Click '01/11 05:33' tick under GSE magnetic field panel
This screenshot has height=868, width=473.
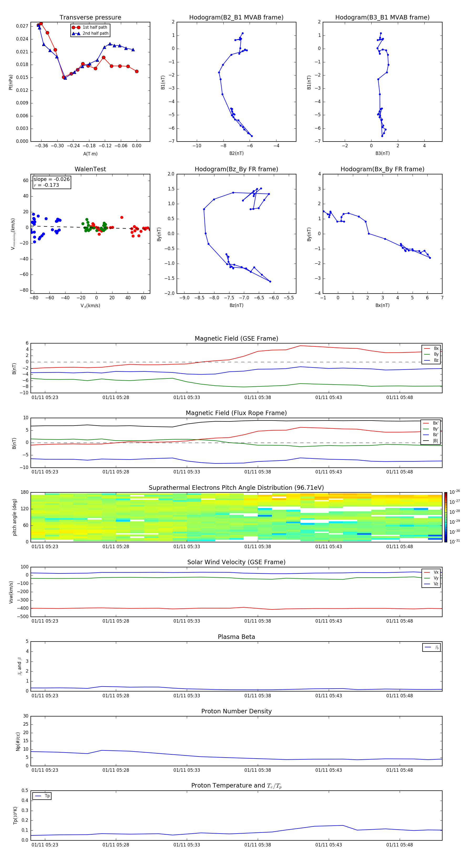click(187, 397)
